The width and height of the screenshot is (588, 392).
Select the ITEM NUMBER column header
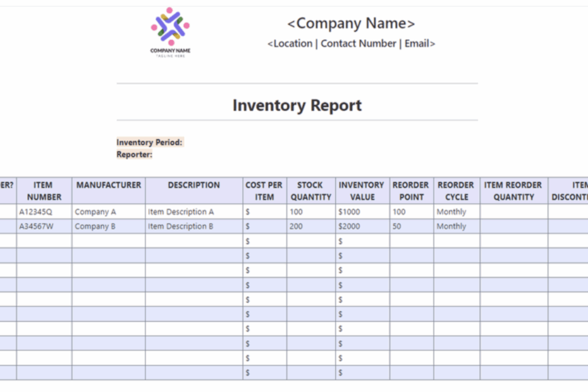click(42, 191)
